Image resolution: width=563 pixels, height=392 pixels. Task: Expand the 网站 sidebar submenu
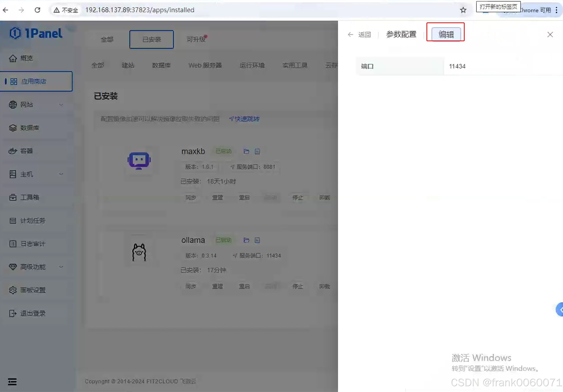point(61,105)
